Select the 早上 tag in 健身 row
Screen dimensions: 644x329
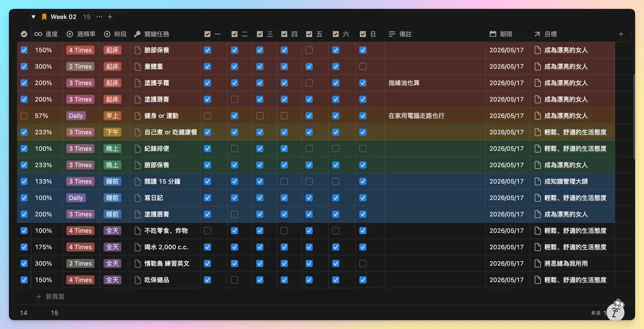112,116
